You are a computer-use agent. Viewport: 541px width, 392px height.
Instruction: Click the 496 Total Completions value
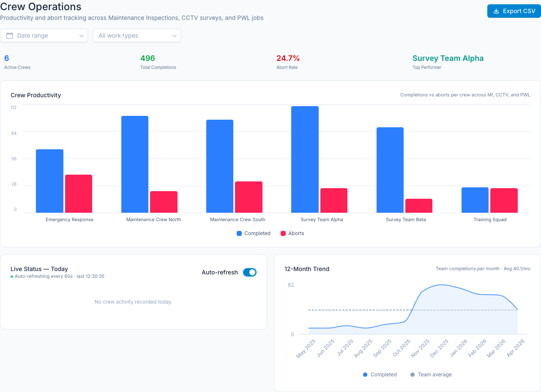[148, 58]
